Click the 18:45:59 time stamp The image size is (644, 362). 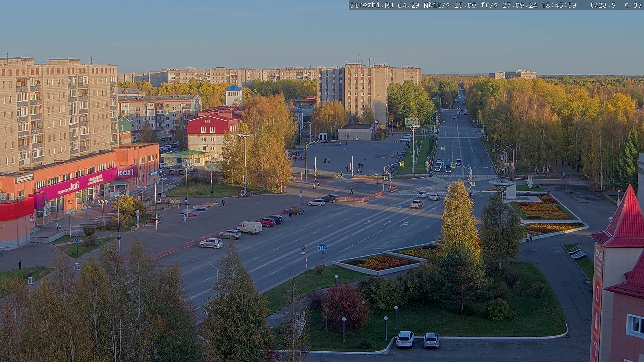[559, 5]
